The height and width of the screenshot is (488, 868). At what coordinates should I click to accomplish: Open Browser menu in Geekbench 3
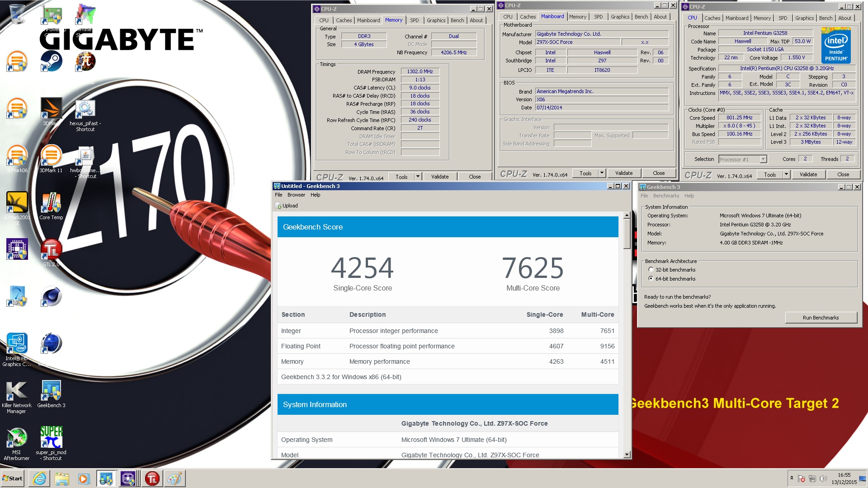click(x=296, y=195)
